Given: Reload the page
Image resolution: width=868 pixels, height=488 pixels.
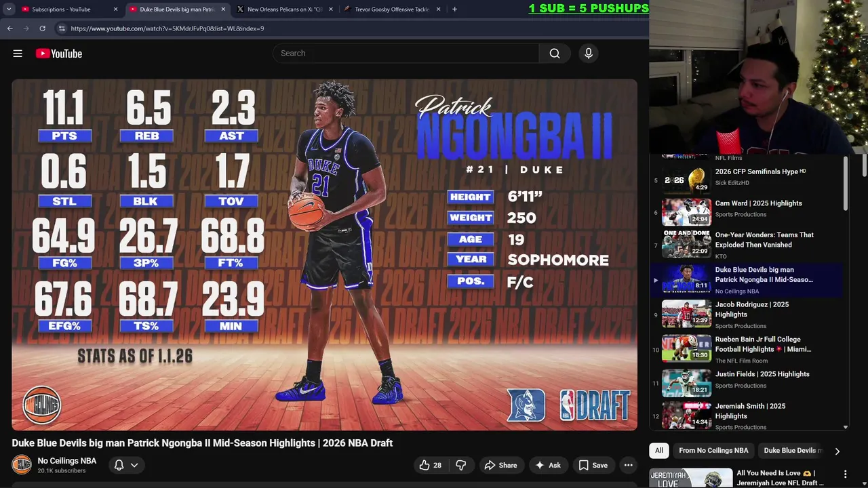Looking at the screenshot, I should (42, 28).
